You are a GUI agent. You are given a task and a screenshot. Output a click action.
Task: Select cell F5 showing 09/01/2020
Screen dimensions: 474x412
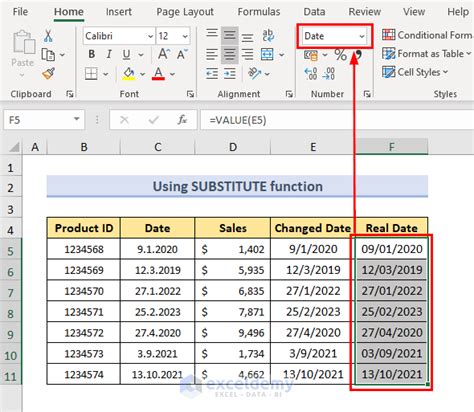[x=391, y=249]
